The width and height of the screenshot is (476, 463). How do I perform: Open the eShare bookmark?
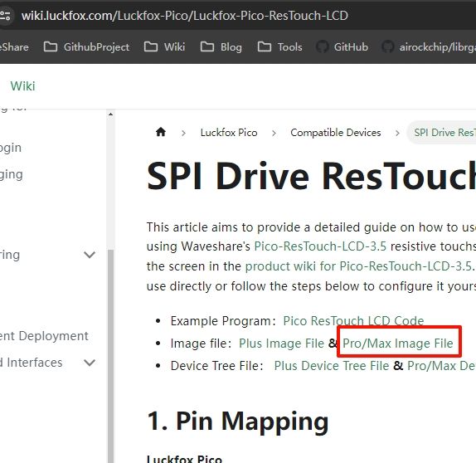[14, 47]
